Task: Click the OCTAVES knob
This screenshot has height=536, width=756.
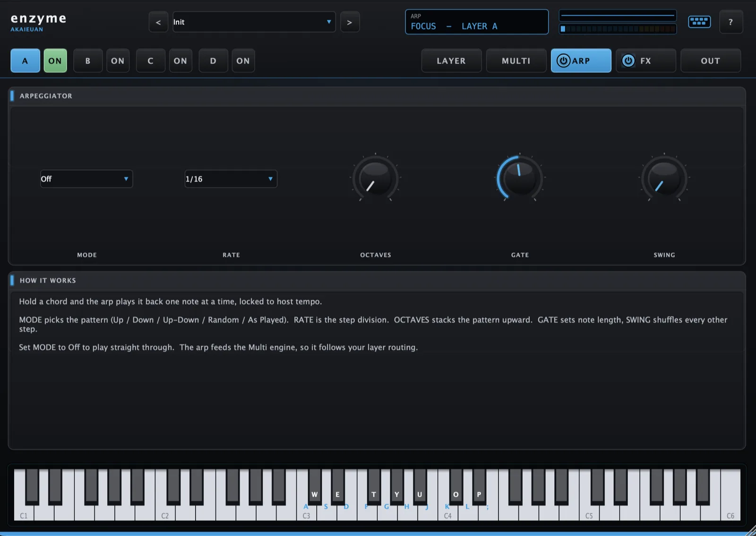Action: pos(376,179)
